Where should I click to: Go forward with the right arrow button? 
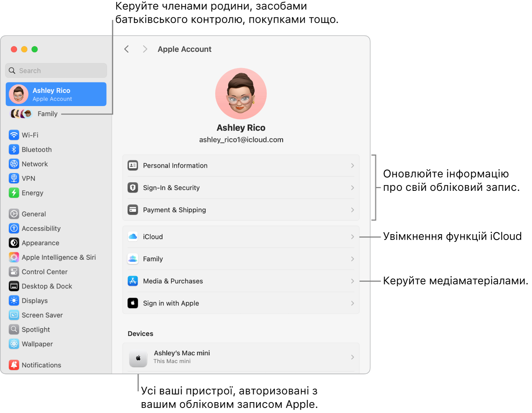click(x=145, y=49)
